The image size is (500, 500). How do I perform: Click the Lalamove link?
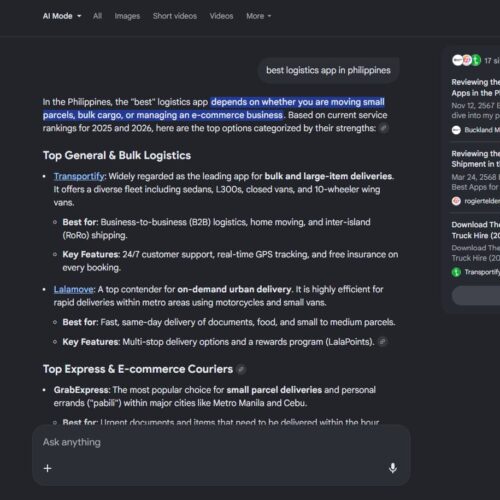73,289
